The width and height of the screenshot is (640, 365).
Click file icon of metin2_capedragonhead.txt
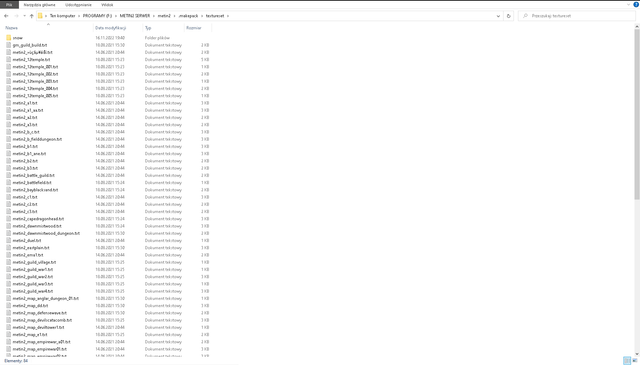[9, 219]
